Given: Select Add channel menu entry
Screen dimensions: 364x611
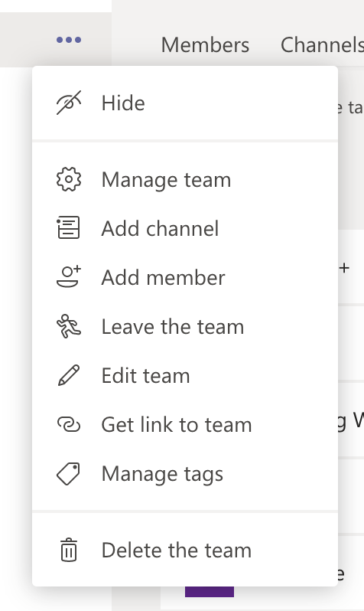Looking at the screenshot, I should (185, 228).
